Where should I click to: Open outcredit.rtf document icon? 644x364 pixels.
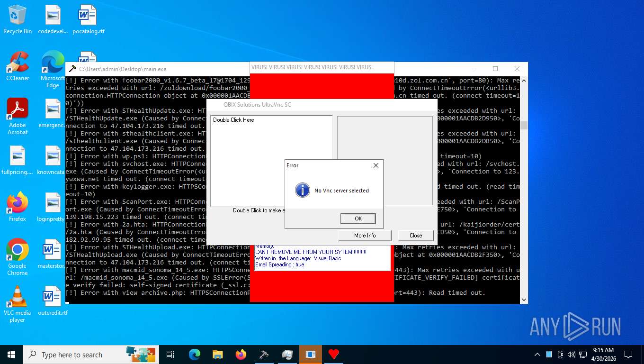[53, 301]
